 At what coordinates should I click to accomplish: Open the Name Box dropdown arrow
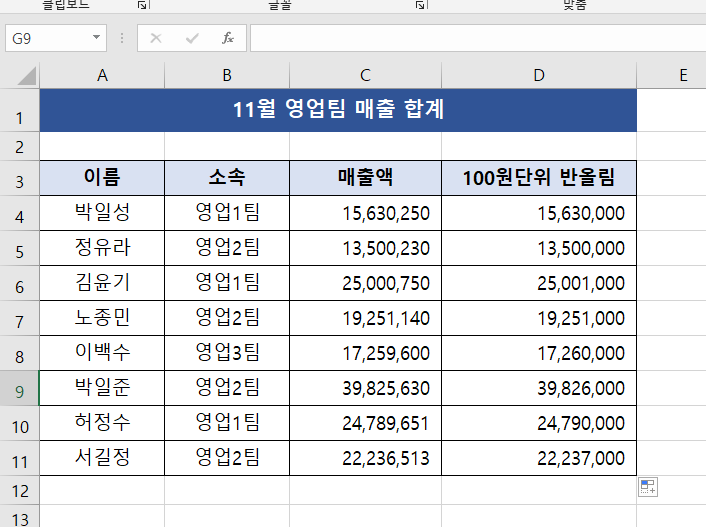96,38
